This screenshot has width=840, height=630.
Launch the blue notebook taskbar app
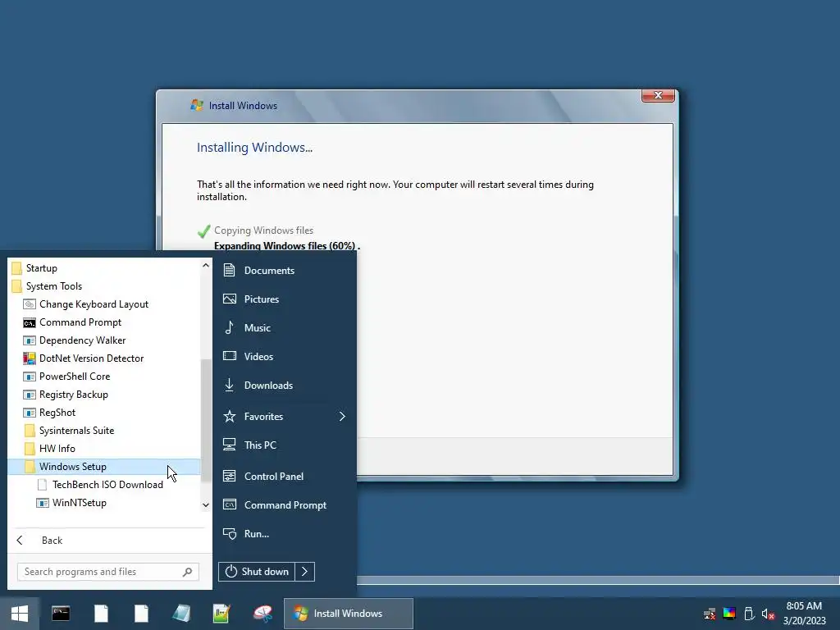(x=181, y=614)
